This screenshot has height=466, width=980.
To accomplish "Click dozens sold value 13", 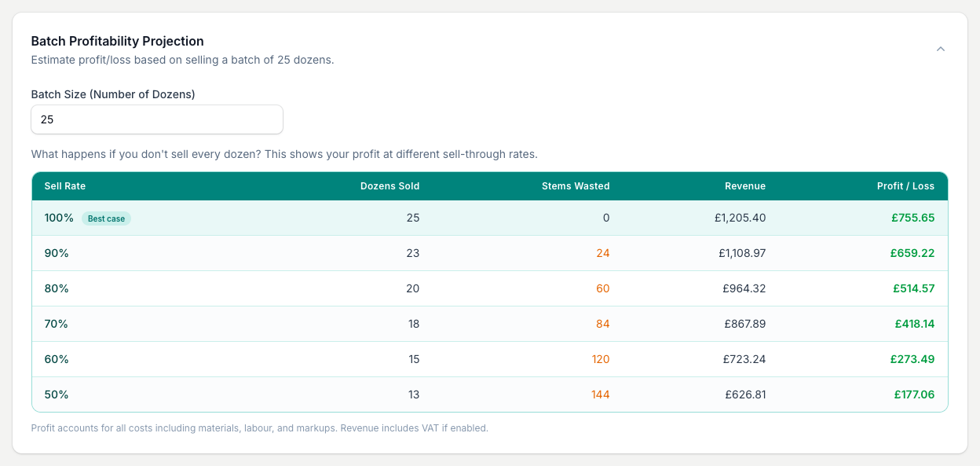I will coord(413,394).
